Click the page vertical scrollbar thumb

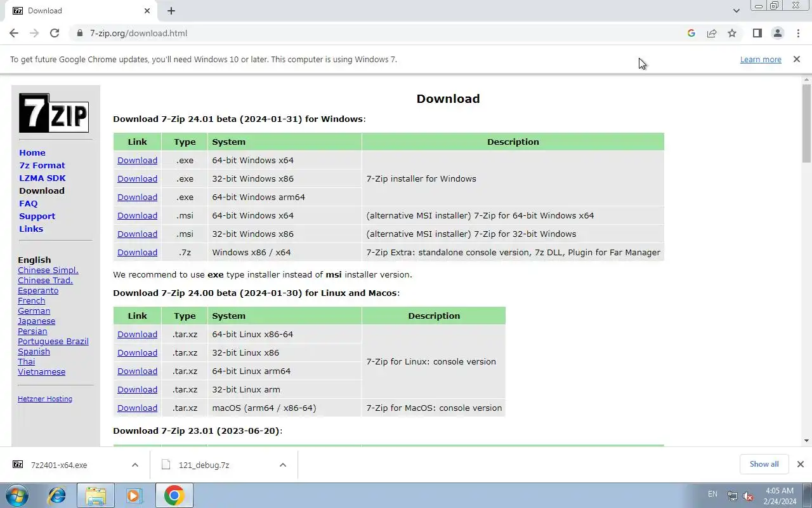click(806, 123)
